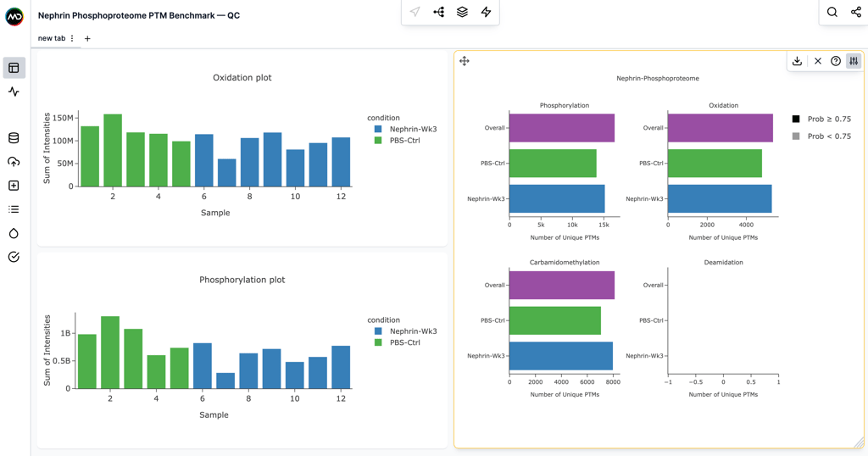The image size is (868, 456).
Task: Click the droplet icon in sidebar
Action: 14,233
